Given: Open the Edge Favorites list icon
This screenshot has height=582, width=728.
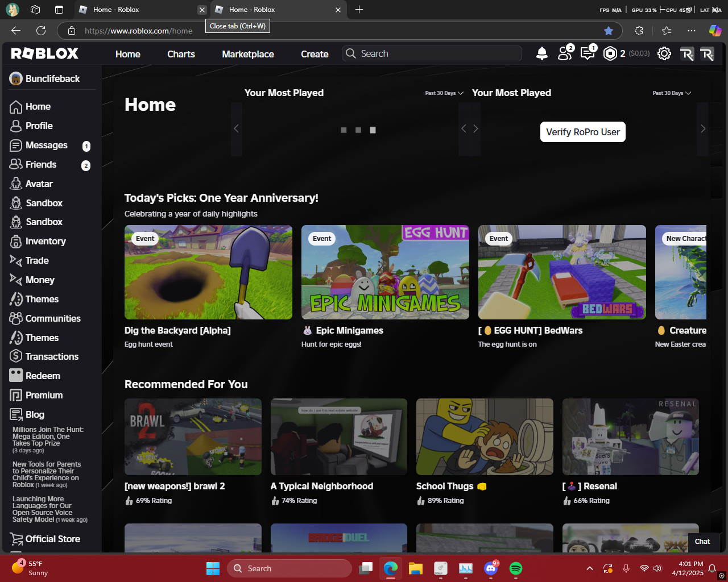Looking at the screenshot, I should tap(667, 31).
